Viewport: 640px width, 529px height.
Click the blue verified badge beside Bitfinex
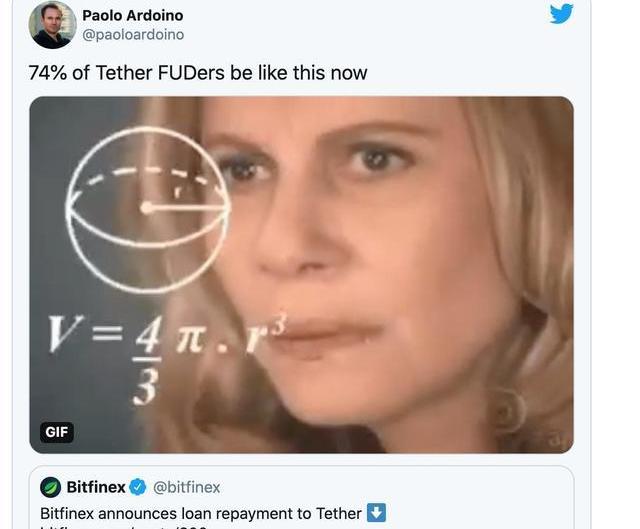point(139,487)
